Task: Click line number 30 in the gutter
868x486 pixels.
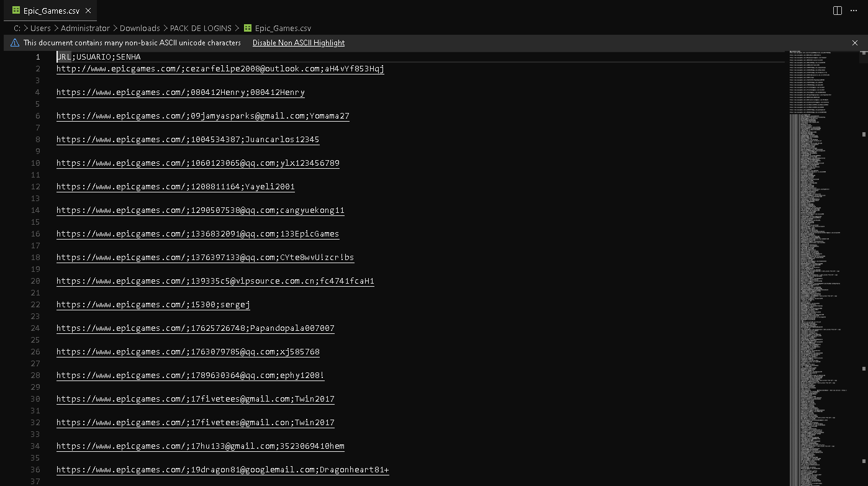Action: coord(35,399)
